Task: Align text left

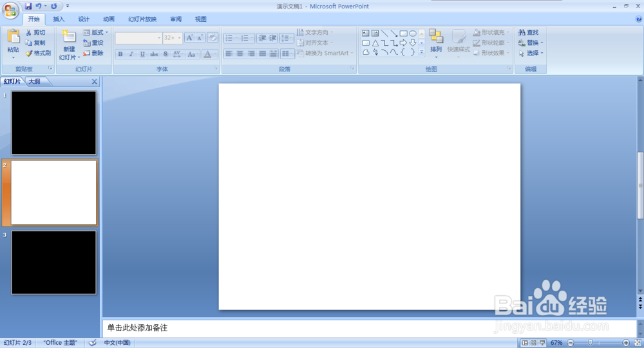Action: click(x=229, y=53)
